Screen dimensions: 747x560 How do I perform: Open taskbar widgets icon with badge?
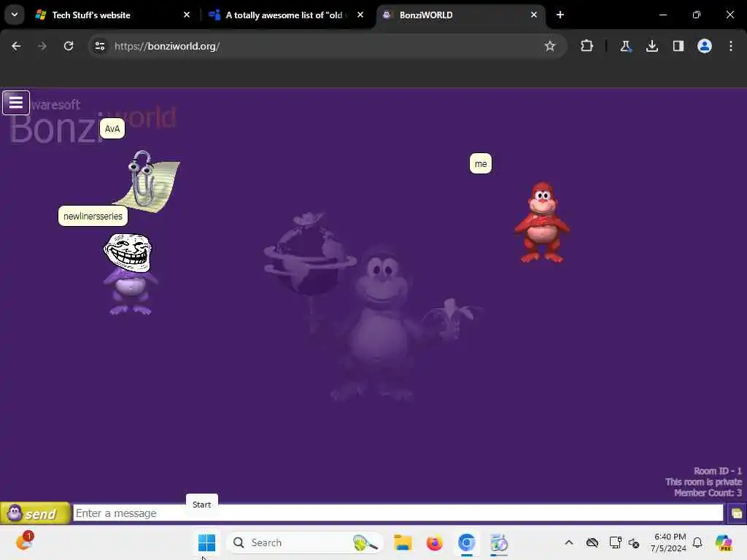[24, 542]
